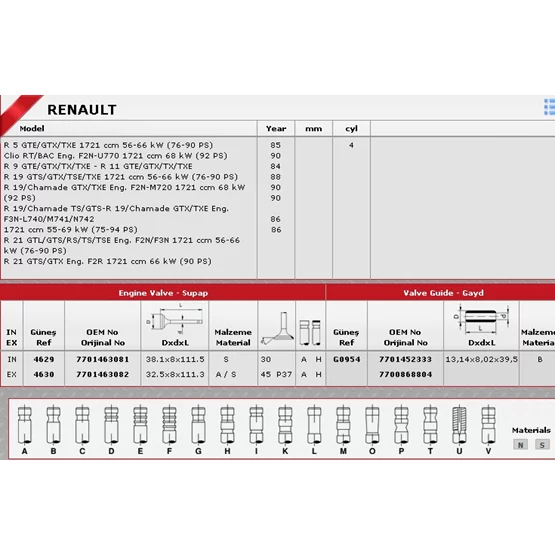This screenshot has height=555, width=555.
Task: Select valve stem type D icon
Action: coord(111,425)
